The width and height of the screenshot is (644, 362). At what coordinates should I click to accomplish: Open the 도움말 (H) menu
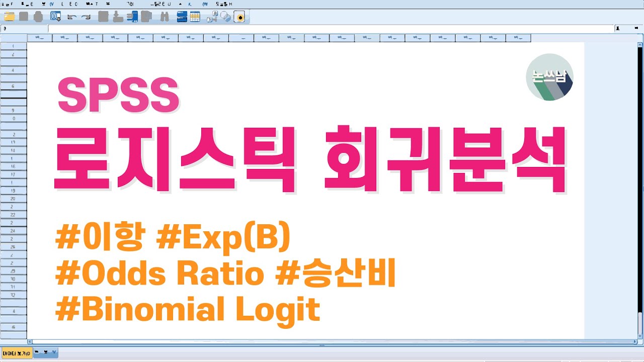click(x=224, y=4)
